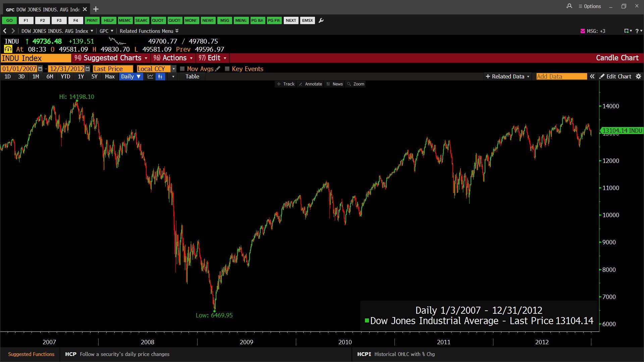Expand the Local CCY currency dropdown arrow

173,69
